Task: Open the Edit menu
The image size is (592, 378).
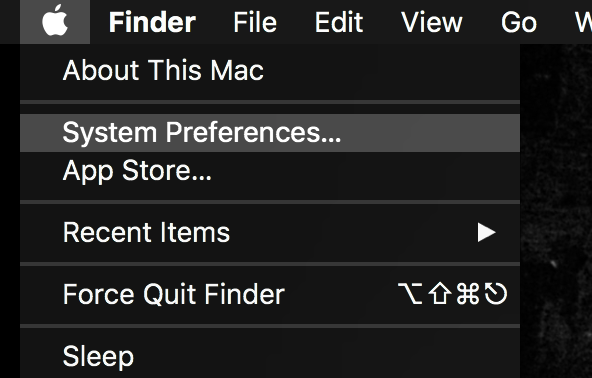Action: [x=339, y=22]
